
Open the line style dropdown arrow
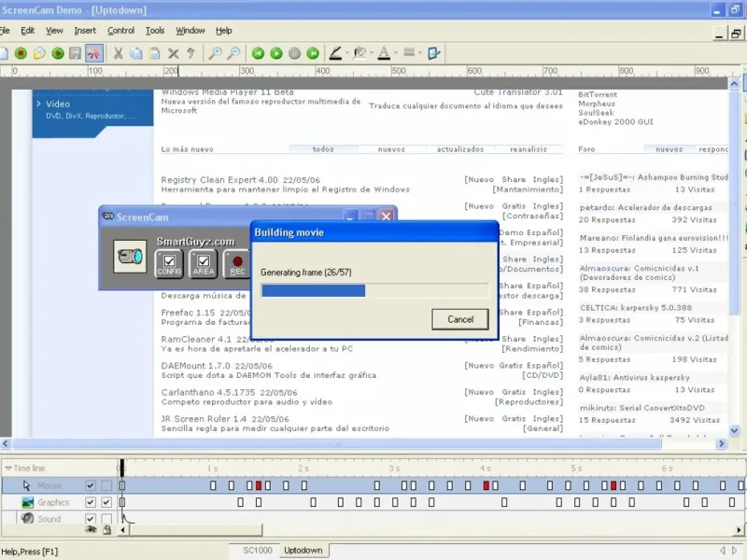[420, 53]
